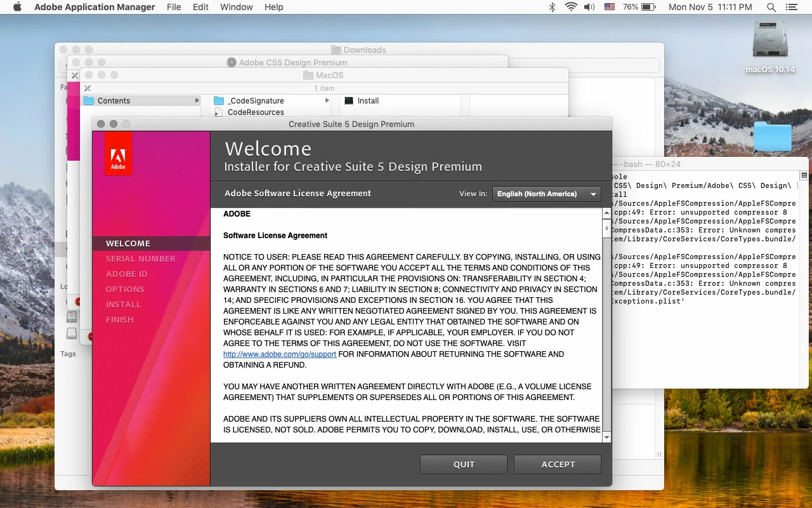Viewport: 812px width, 508px height.
Task: Open the US flag input source menu
Action: [x=610, y=7]
